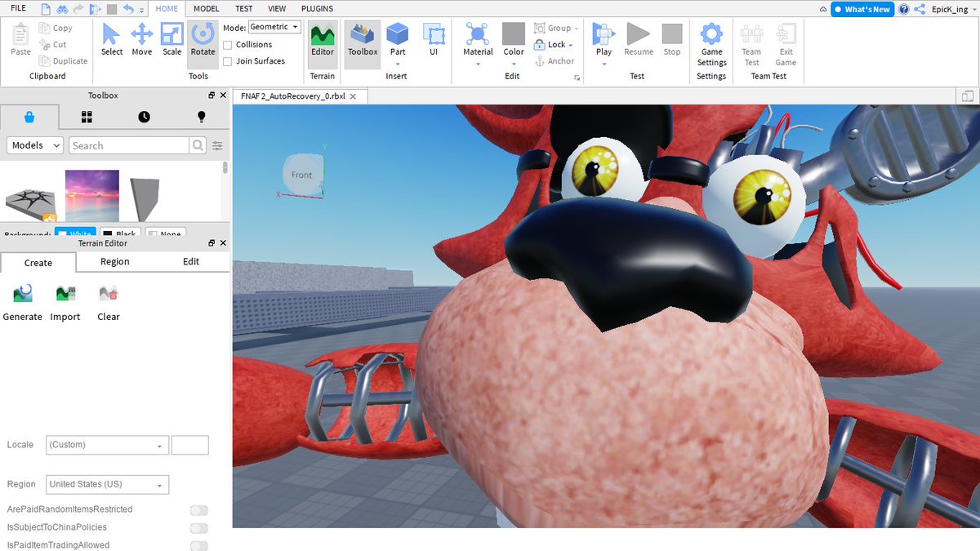This screenshot has width=980, height=551.
Task: Expand the Play options dropdown arrow
Action: (x=604, y=64)
